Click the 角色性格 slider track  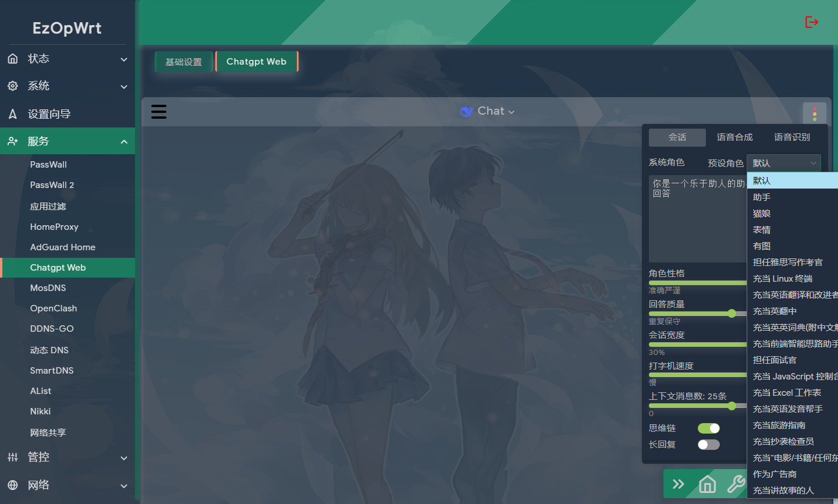pyautogui.click(x=698, y=283)
